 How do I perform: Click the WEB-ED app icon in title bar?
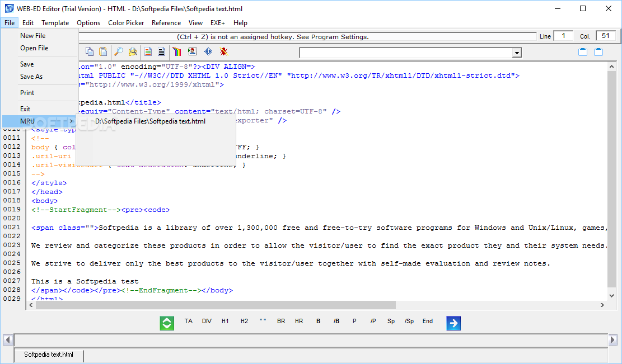click(x=9, y=8)
